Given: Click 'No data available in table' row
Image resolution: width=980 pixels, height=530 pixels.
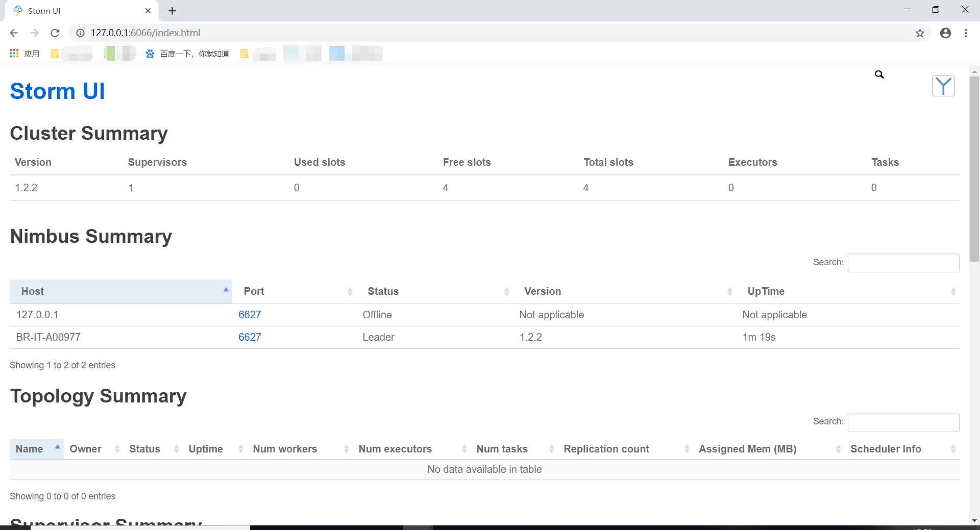Looking at the screenshot, I should (x=484, y=469).
